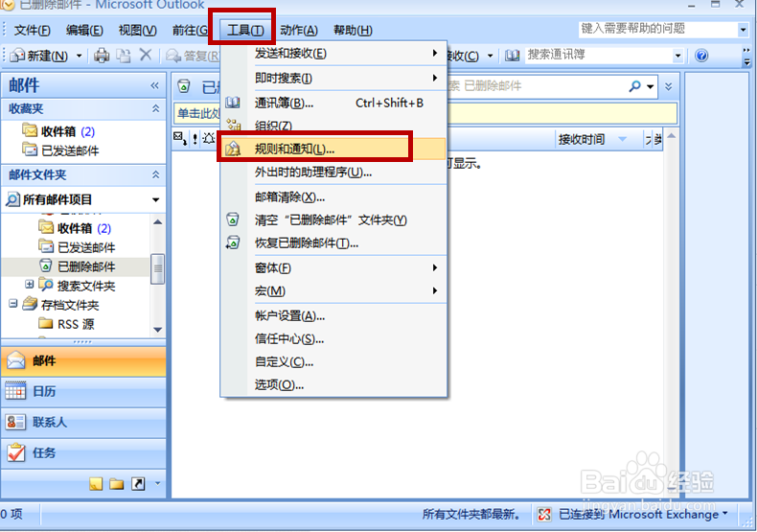Expand the query builder double chevron
757x532 pixels.
(668, 87)
